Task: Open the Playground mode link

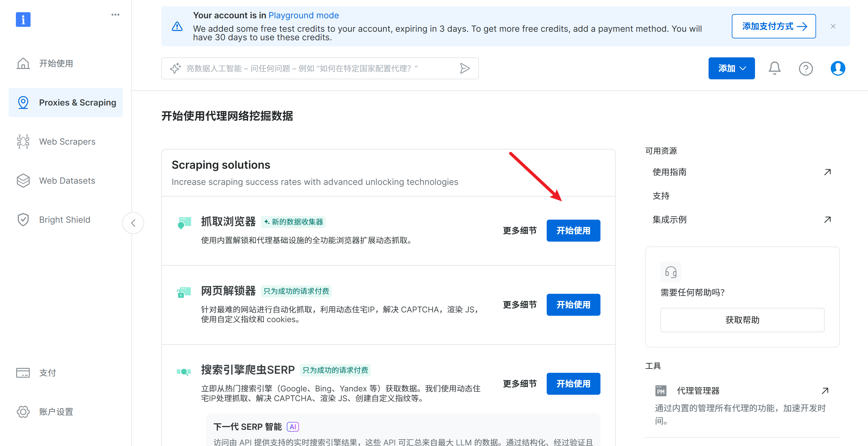Action: [303, 15]
